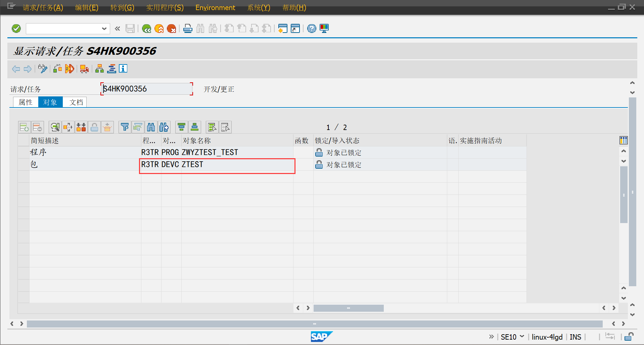Viewport: 644px width, 345px height.
Task: Open the Customize Local Layout monitor icon
Action: coord(324,29)
